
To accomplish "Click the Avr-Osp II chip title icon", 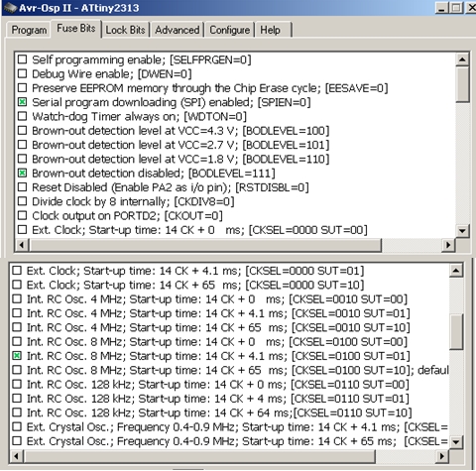I will pyautogui.click(x=10, y=7).
